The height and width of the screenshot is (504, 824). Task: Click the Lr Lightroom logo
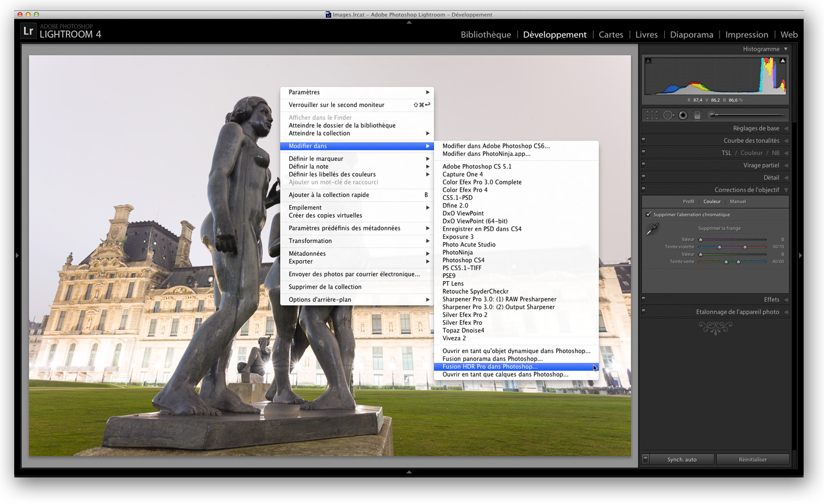click(x=28, y=31)
